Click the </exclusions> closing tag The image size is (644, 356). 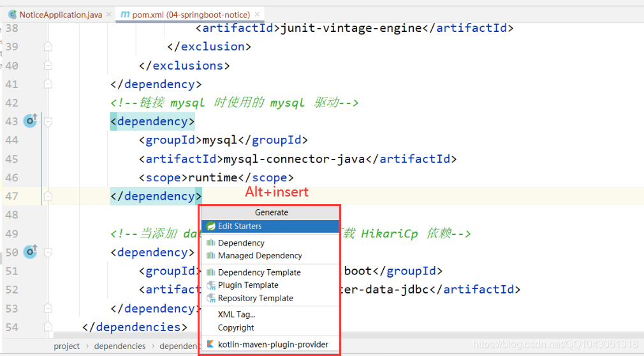[x=184, y=65]
